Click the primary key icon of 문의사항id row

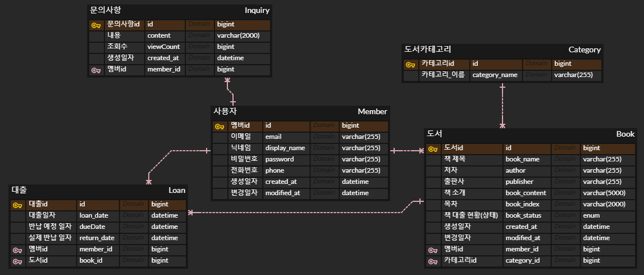pos(96,25)
